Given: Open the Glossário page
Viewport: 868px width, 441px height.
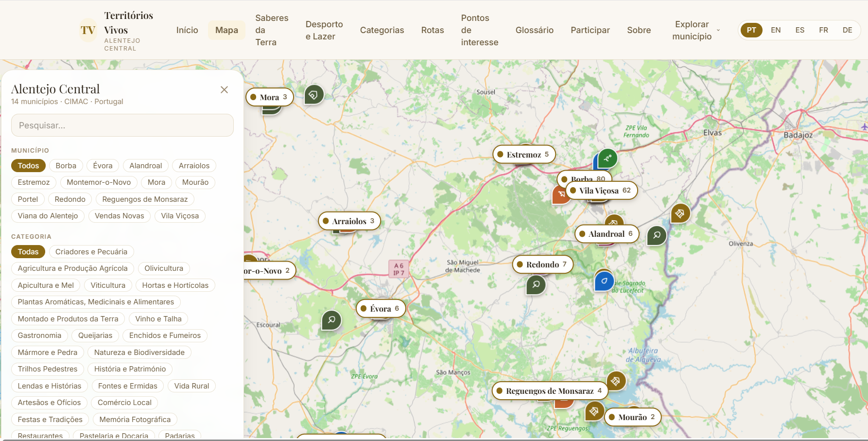Looking at the screenshot, I should coord(535,30).
